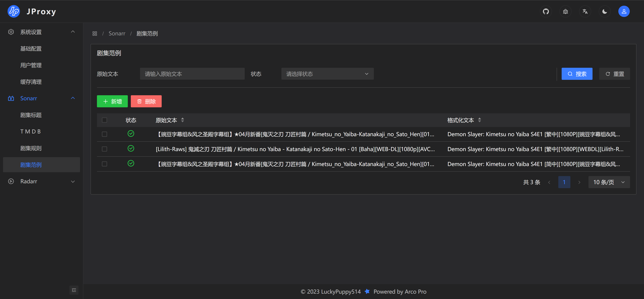Image resolution: width=644 pixels, height=299 pixels.
Task: Check the first 鬼灭之刃 row checkbox
Action: (104, 134)
